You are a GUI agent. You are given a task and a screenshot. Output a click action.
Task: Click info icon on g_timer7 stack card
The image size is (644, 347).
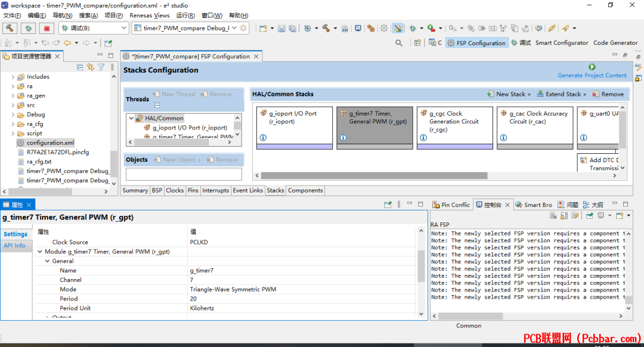tap(343, 138)
